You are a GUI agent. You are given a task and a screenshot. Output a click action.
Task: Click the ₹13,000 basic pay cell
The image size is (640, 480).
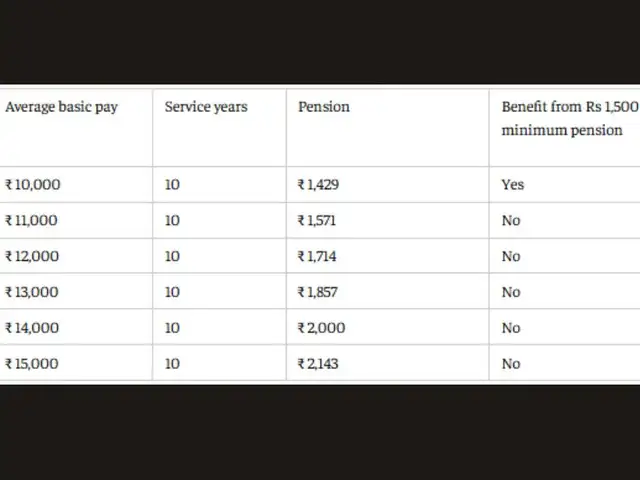tap(32, 292)
